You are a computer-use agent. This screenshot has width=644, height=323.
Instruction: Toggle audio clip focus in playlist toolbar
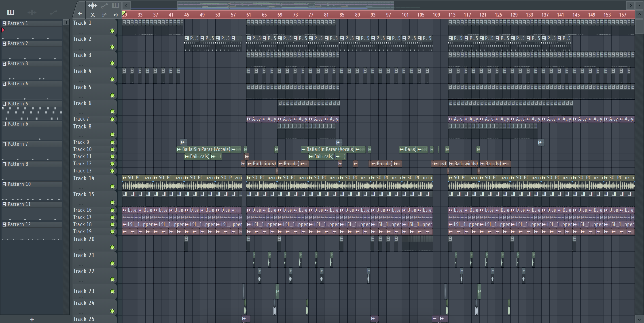[92, 5]
